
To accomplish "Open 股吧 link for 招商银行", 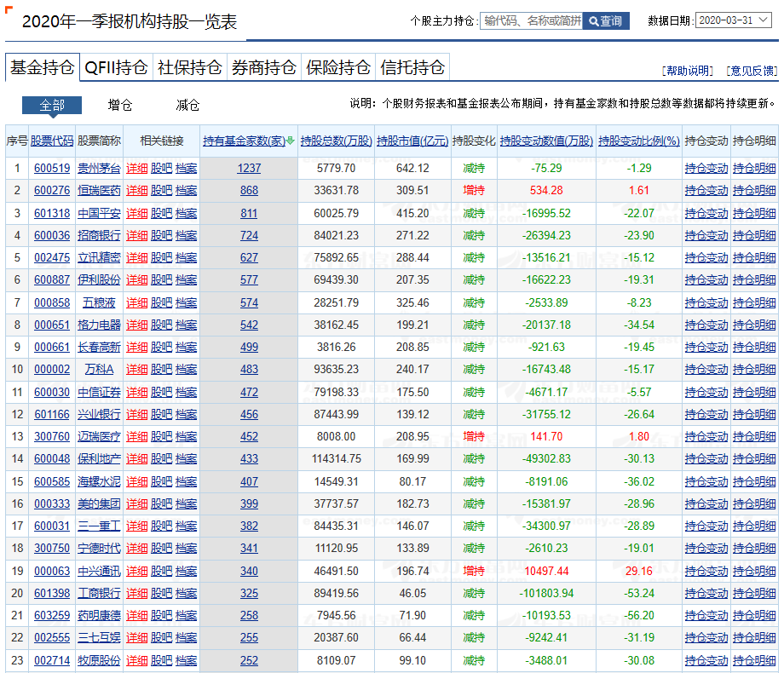I will [x=162, y=235].
